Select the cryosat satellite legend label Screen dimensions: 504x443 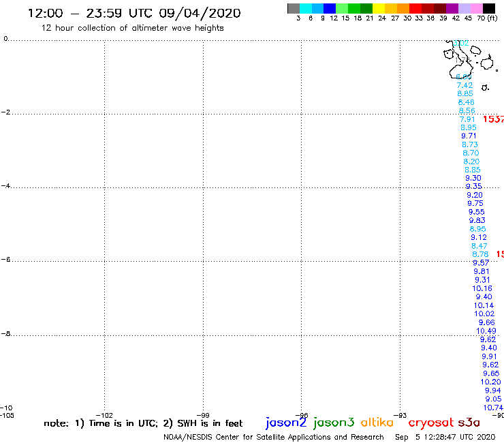click(x=431, y=423)
